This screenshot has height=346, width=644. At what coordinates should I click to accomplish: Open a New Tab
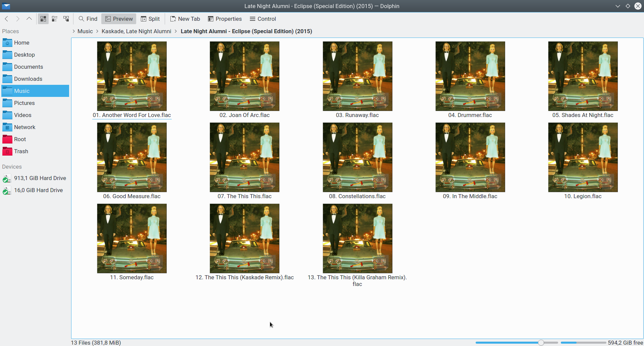pos(185,19)
